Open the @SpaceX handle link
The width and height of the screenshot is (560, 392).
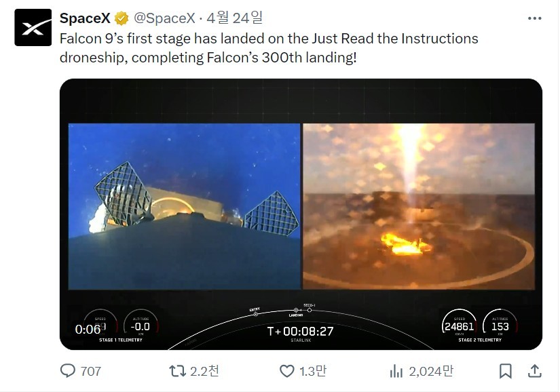tap(164, 18)
